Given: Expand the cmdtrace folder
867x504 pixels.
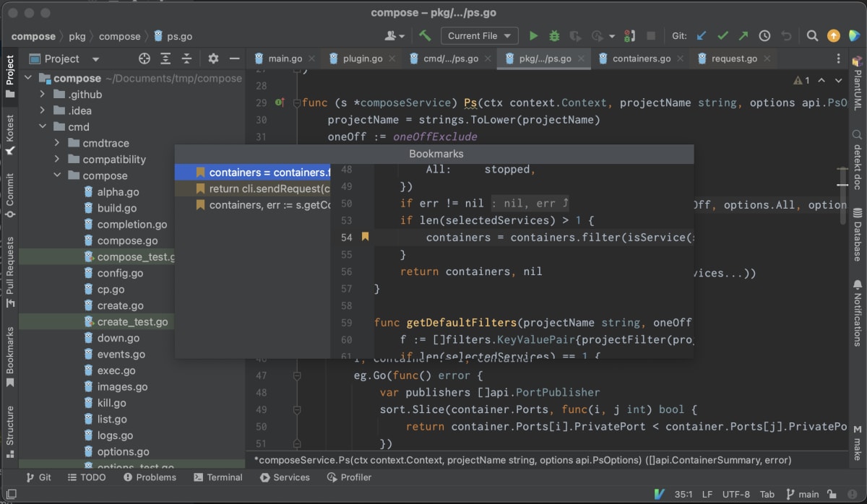Looking at the screenshot, I should click(x=57, y=143).
